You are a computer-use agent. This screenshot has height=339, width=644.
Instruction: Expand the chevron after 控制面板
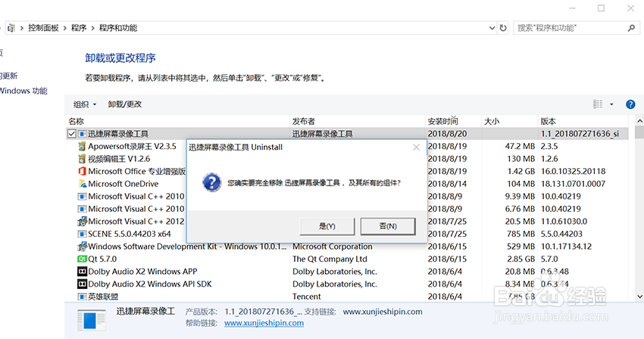point(65,28)
